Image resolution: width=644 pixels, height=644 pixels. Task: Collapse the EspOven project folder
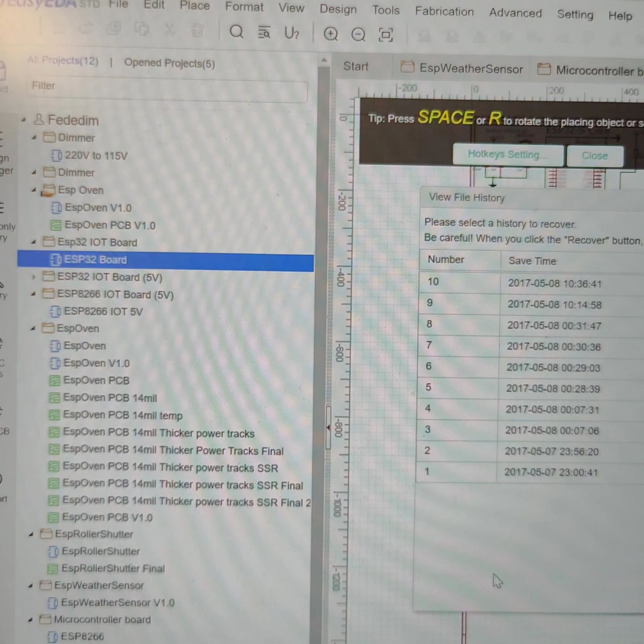[33, 328]
